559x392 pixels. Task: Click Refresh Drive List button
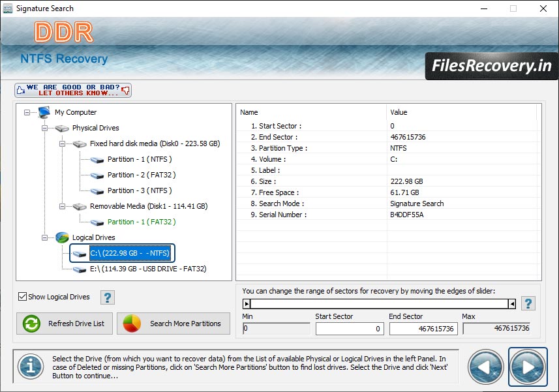(65, 324)
